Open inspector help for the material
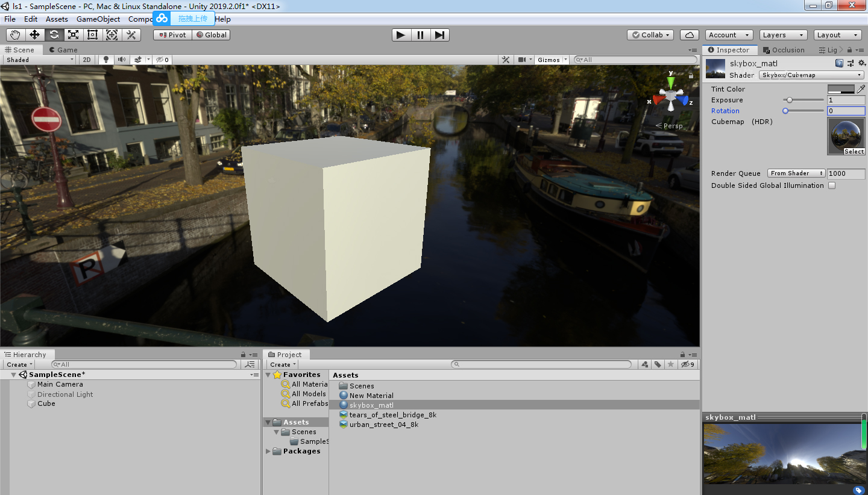 pos(839,63)
